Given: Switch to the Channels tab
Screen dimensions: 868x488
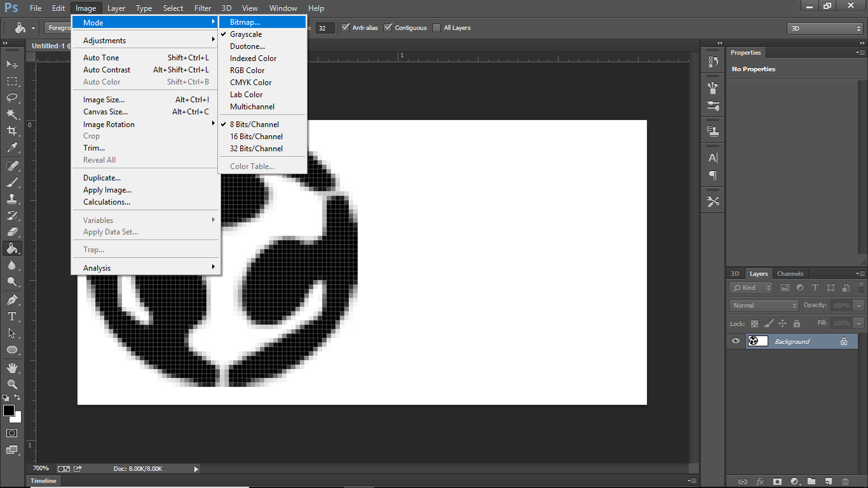Looking at the screenshot, I should pyautogui.click(x=790, y=274).
